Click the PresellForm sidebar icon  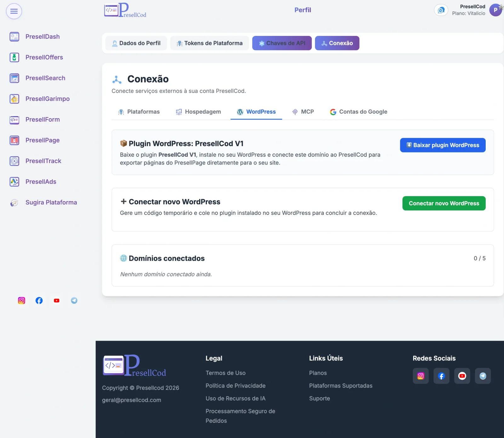(14, 120)
